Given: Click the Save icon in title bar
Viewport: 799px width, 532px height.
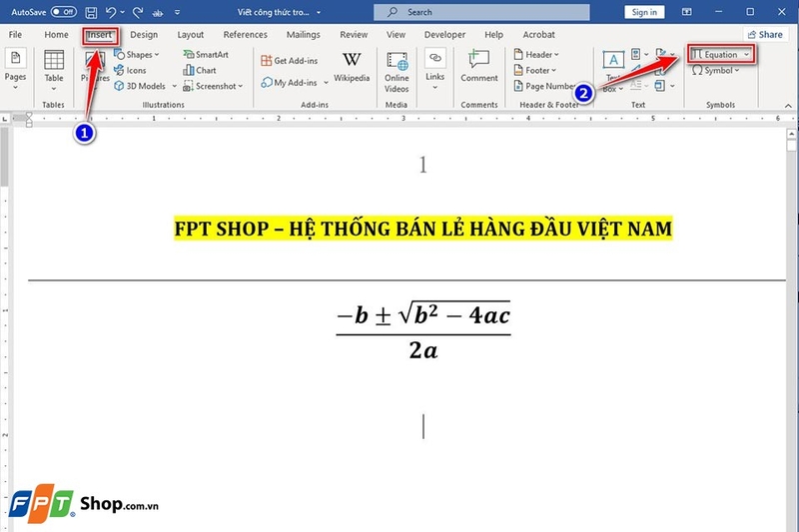Looking at the screenshot, I should 91,12.
